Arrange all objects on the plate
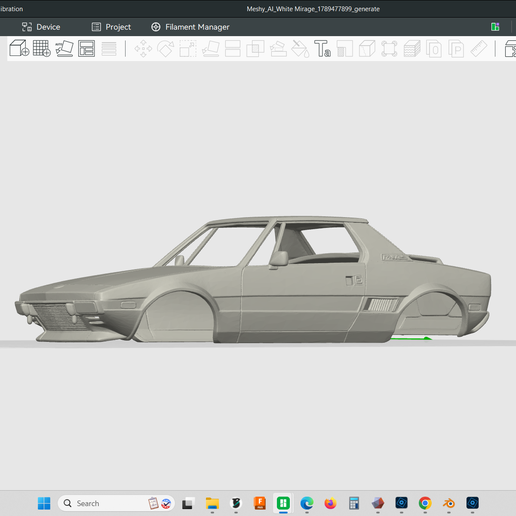This screenshot has height=516, width=516. (86, 48)
